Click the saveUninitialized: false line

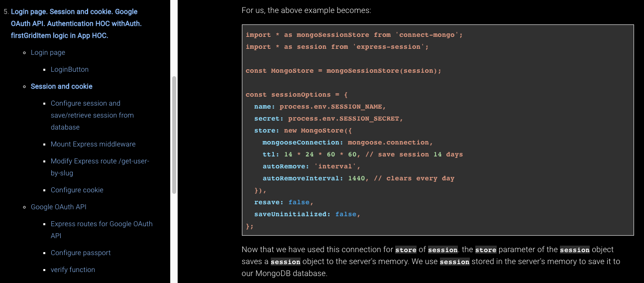pyautogui.click(x=307, y=214)
